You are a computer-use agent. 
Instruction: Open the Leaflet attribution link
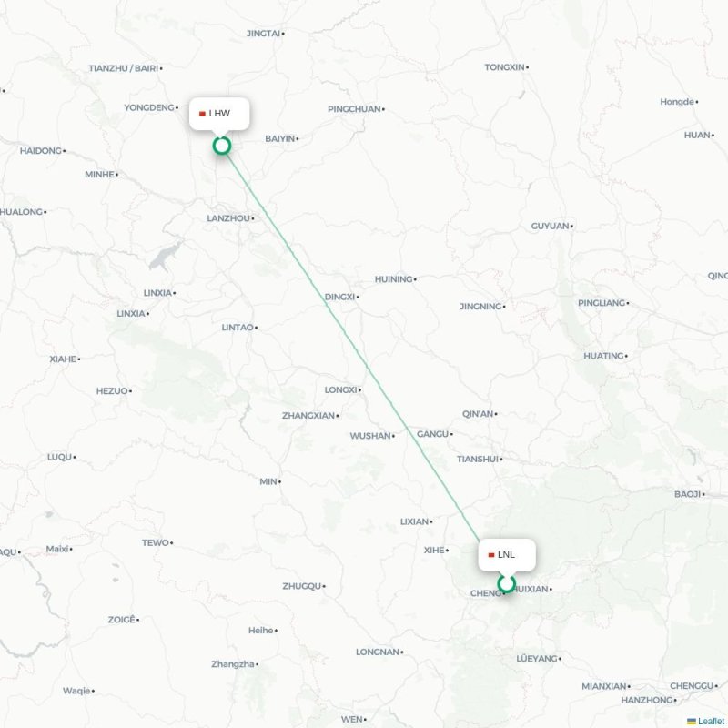click(713, 721)
